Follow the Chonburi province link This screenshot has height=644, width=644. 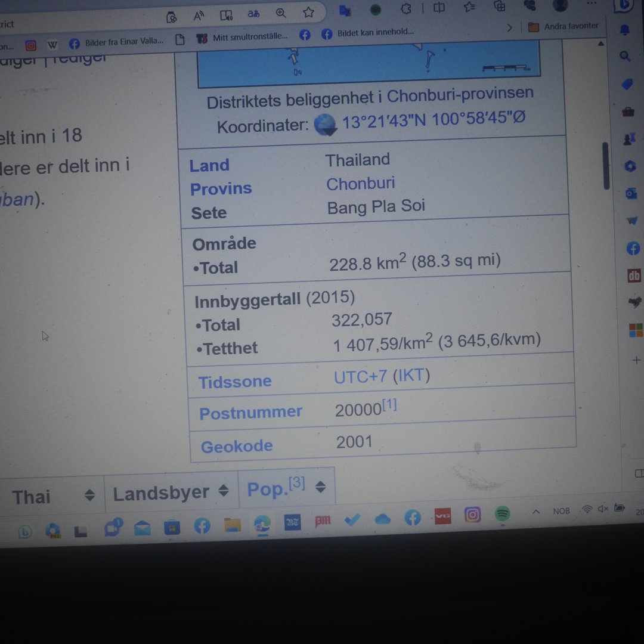[x=360, y=184]
